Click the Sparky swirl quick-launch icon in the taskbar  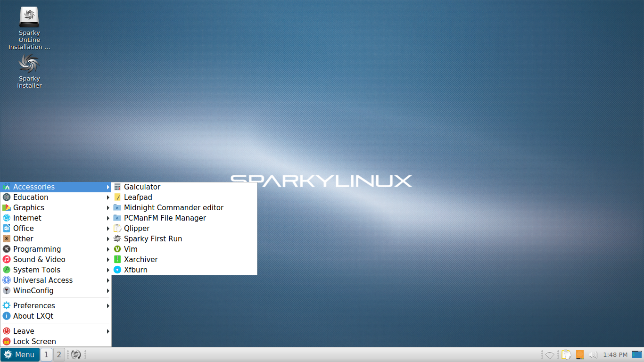click(76, 354)
